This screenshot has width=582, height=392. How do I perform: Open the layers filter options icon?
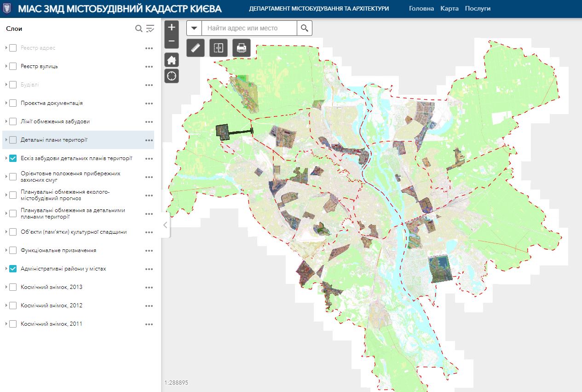coord(150,29)
